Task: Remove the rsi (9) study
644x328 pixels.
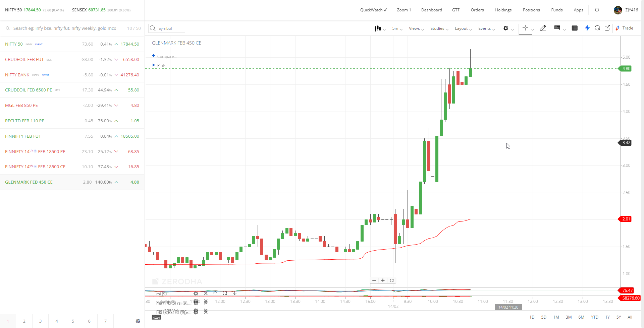Action: coord(206,293)
